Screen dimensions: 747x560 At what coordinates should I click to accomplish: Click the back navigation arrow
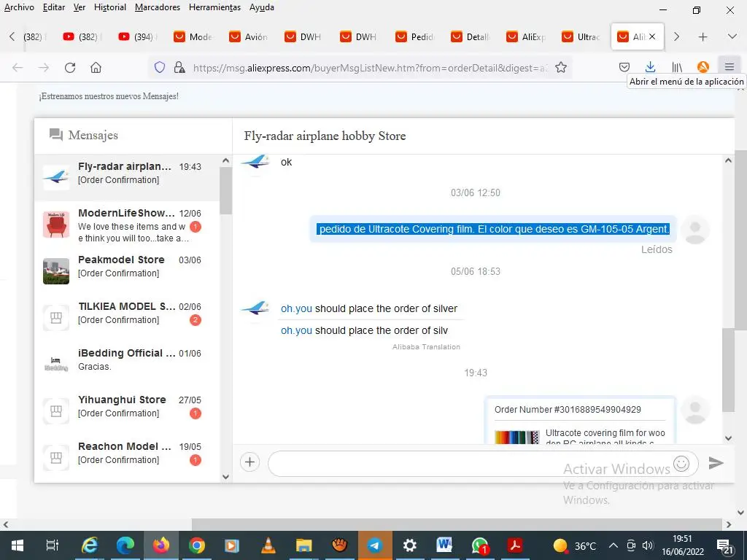[18, 68]
